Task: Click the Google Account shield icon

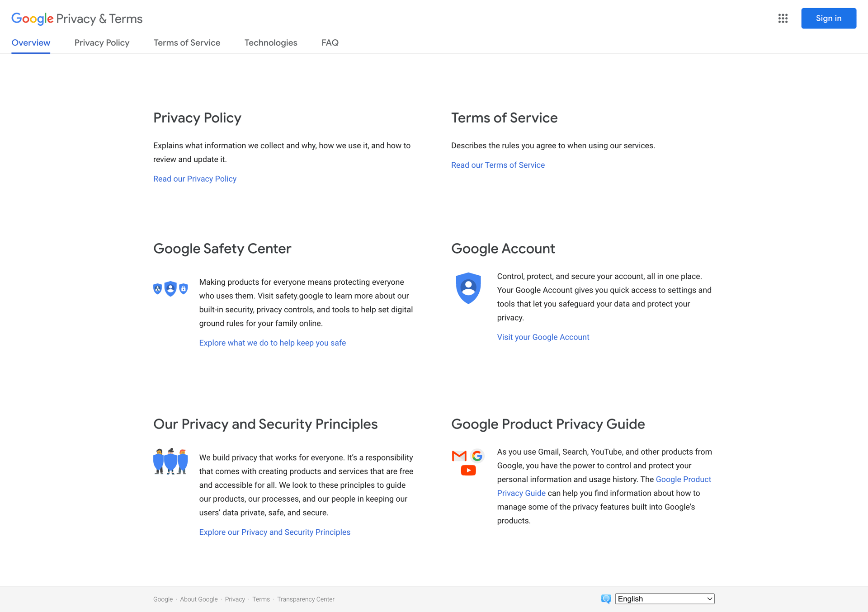Action: (x=468, y=288)
